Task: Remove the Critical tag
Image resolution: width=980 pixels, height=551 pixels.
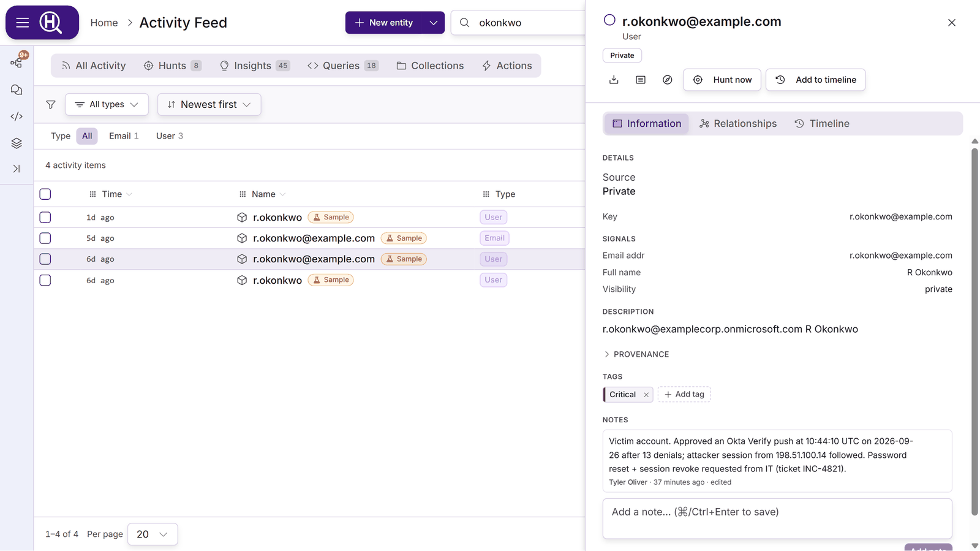Action: (x=646, y=395)
